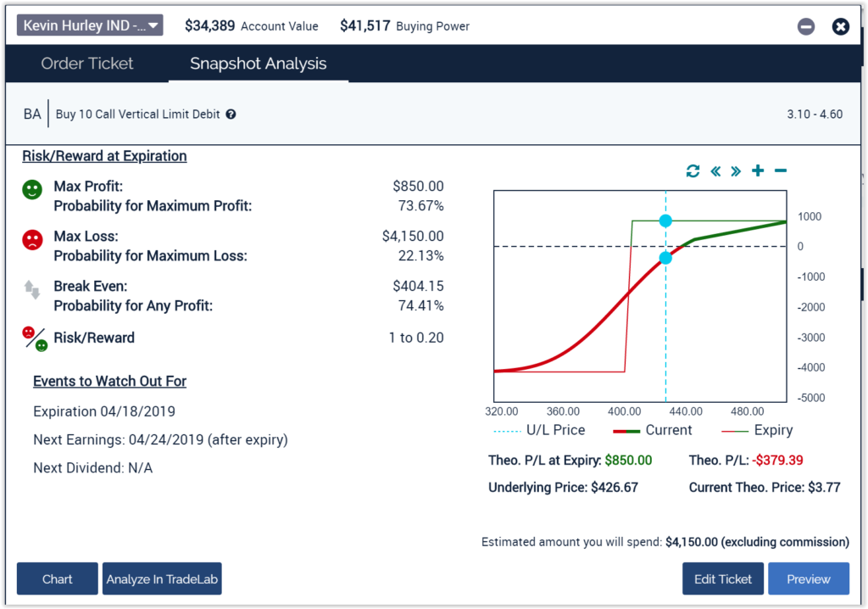This screenshot has height=609, width=868.
Task: Click help icon next to Limit Debit
Action: coord(231,115)
